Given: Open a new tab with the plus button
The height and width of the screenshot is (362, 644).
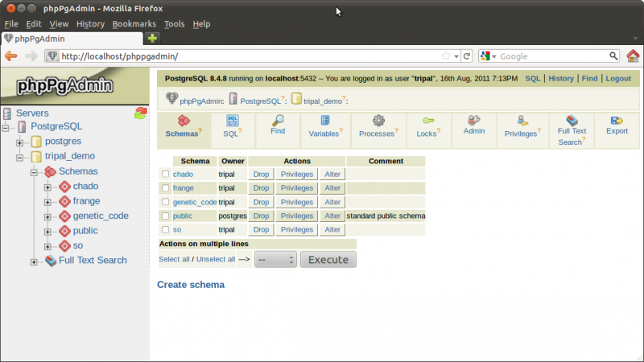Looking at the screenshot, I should click(152, 38).
